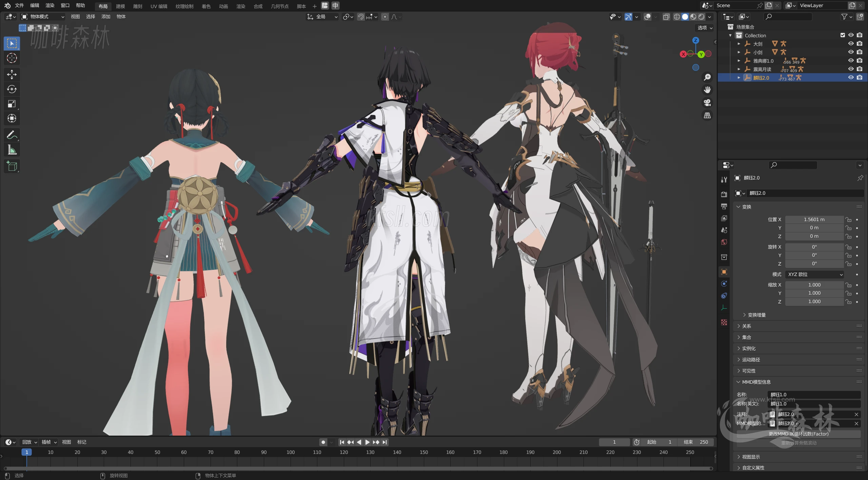
Task: Open the Physics properties tab
Action: (x=724, y=284)
